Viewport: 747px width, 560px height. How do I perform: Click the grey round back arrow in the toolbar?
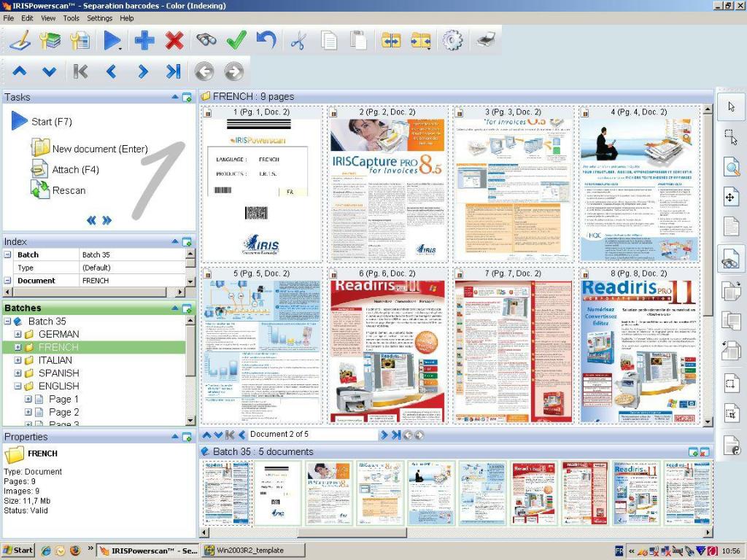204,72
